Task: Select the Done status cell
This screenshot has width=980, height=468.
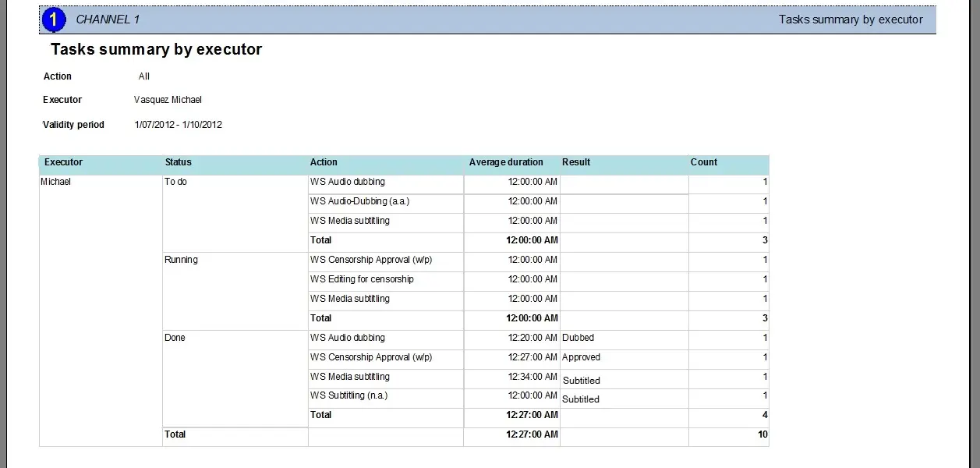Action: click(x=175, y=338)
